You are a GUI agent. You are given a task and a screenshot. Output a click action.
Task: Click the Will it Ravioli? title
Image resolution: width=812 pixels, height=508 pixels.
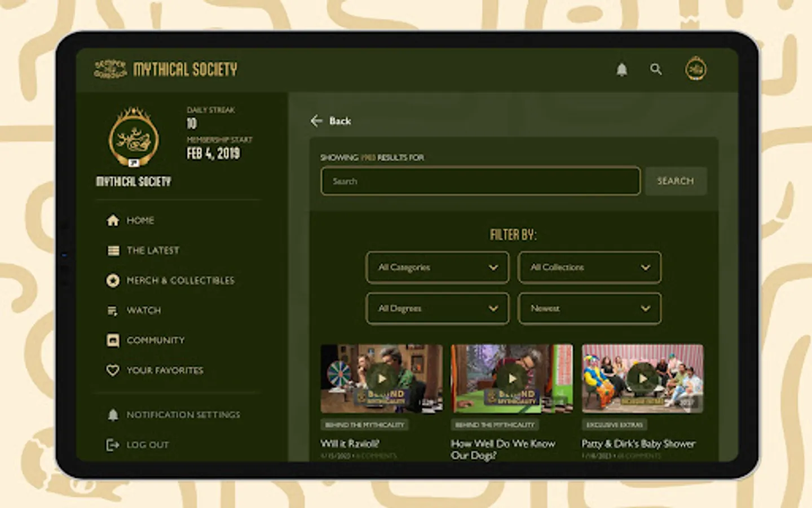click(x=350, y=444)
